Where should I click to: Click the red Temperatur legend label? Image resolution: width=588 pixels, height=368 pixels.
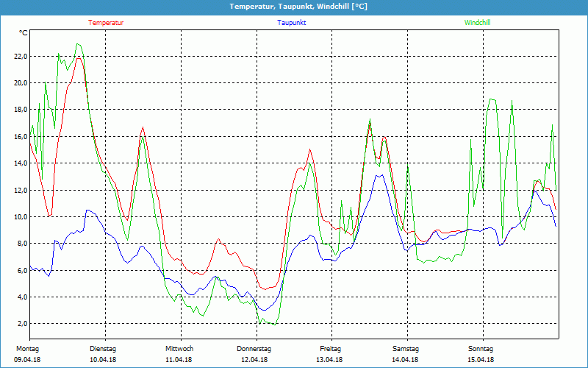(106, 23)
